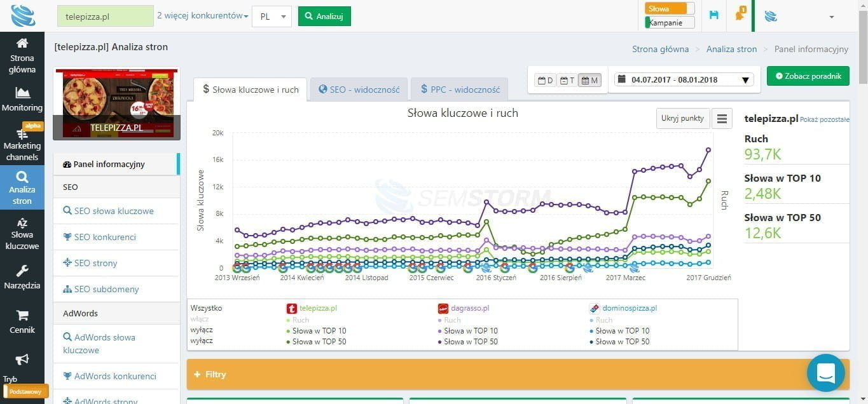Open the notifications bell icon

click(740, 15)
